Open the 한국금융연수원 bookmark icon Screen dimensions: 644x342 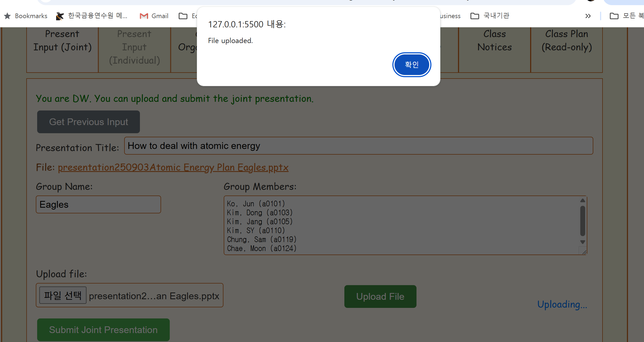pos(60,16)
